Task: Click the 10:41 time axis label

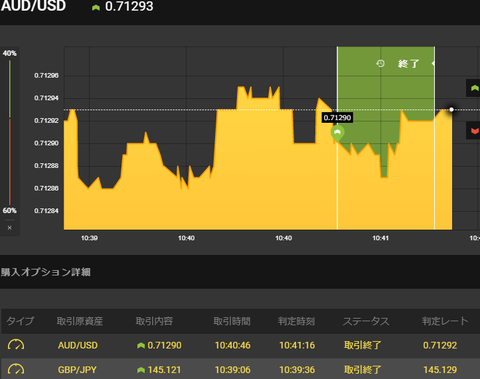Action: click(380, 238)
